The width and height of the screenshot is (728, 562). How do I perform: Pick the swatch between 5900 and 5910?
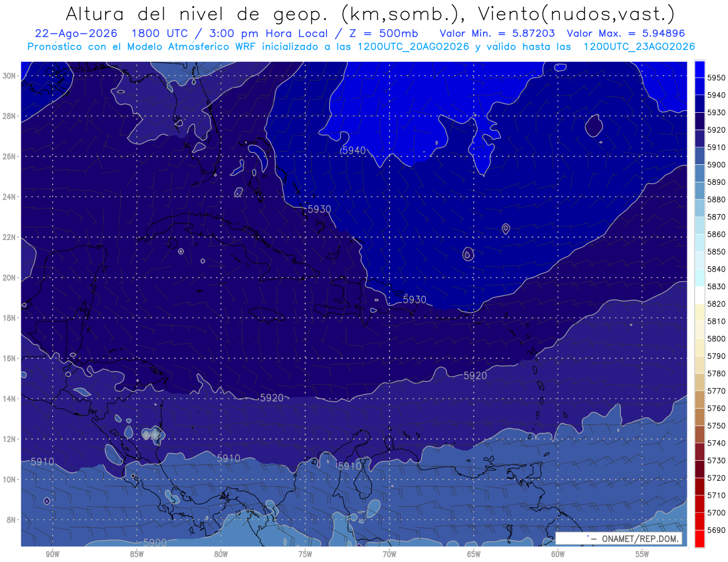coord(699,156)
